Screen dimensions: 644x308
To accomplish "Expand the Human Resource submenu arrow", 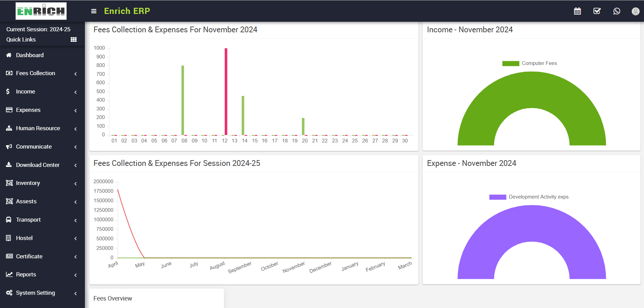I will coord(75,129).
